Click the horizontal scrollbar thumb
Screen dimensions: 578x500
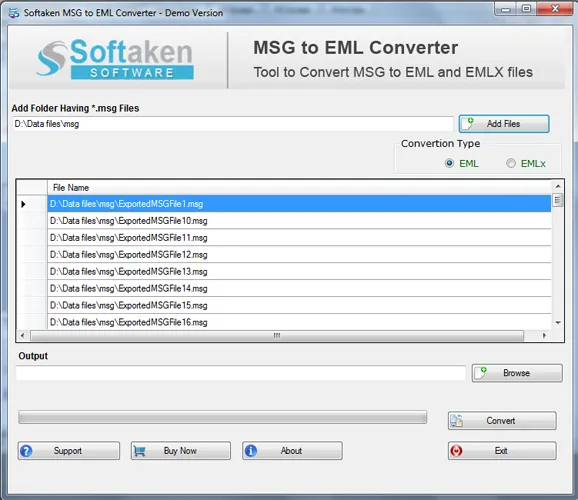click(x=277, y=336)
